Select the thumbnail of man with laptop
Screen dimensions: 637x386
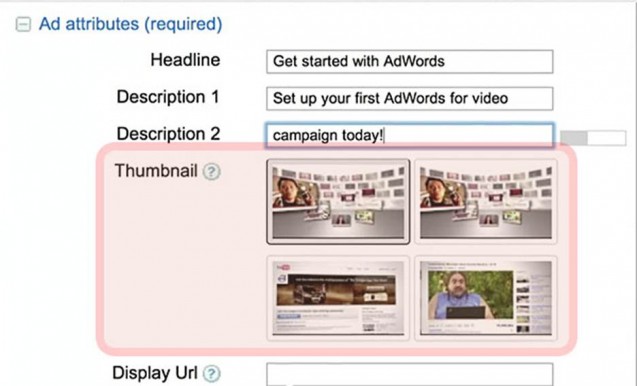click(486, 298)
